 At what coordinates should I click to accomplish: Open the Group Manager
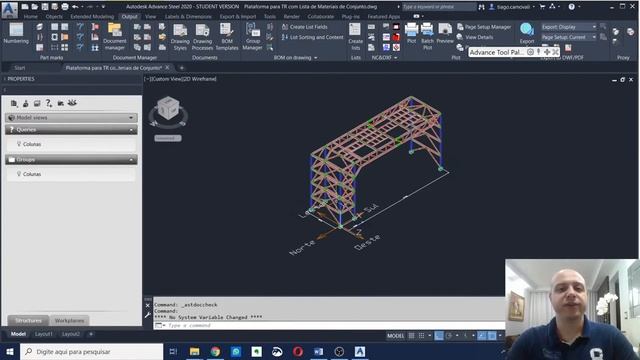coord(253,36)
